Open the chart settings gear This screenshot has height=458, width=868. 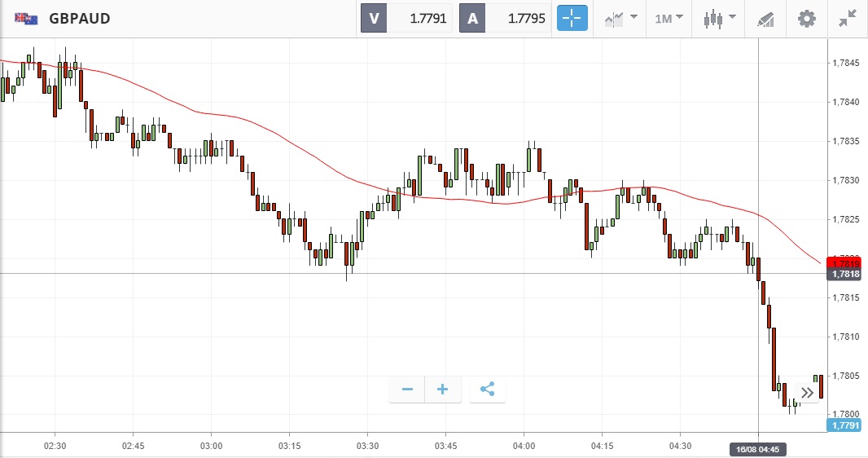(x=806, y=18)
